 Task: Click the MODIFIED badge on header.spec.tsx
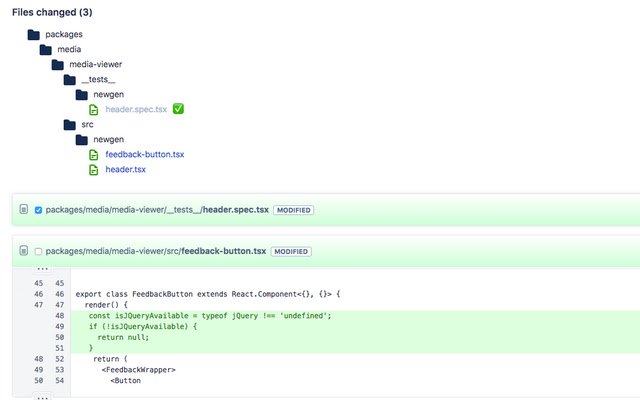tap(293, 210)
